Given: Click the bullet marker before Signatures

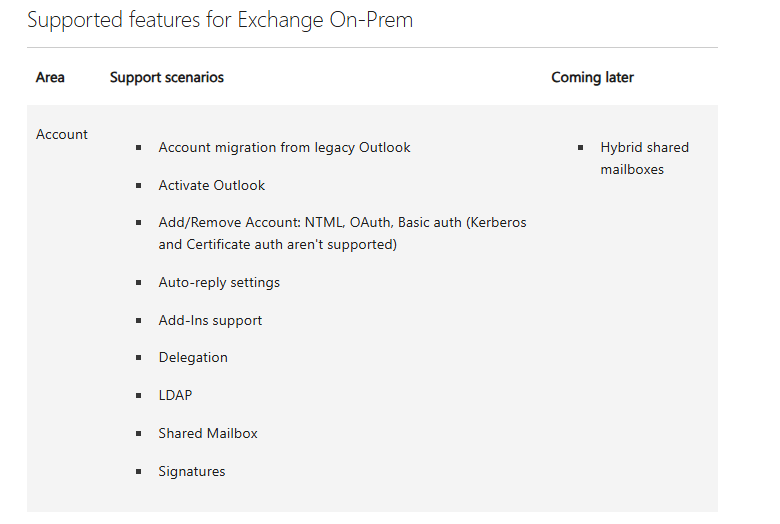Looking at the screenshot, I should click(x=139, y=472).
